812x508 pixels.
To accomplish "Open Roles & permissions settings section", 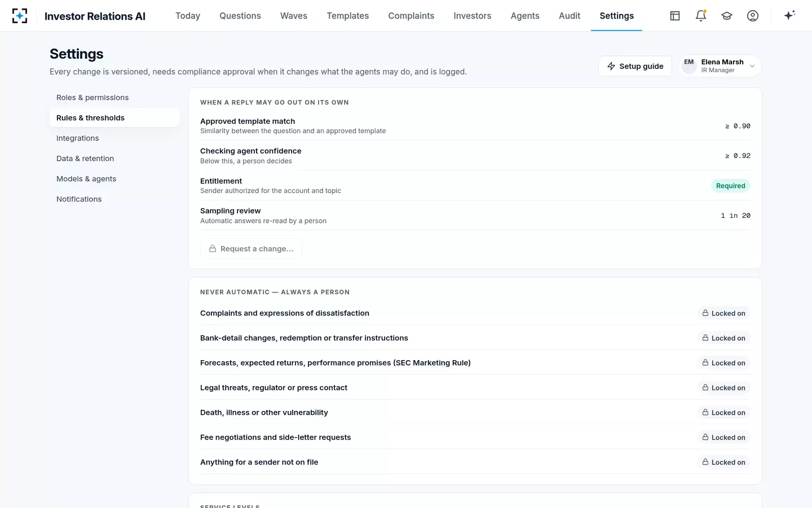I will [x=114, y=98].
